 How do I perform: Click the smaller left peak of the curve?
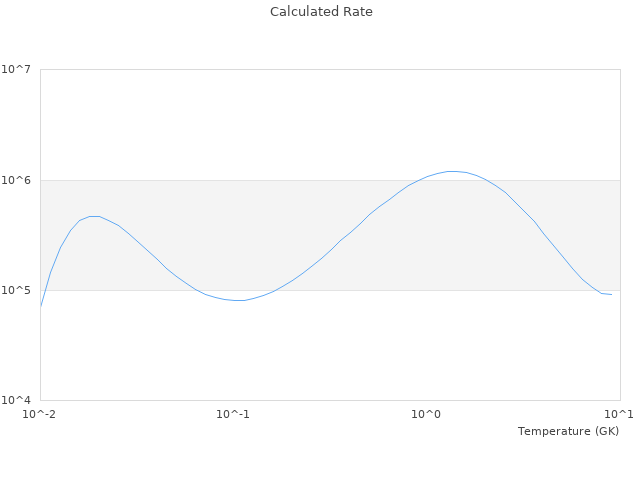pos(93,216)
